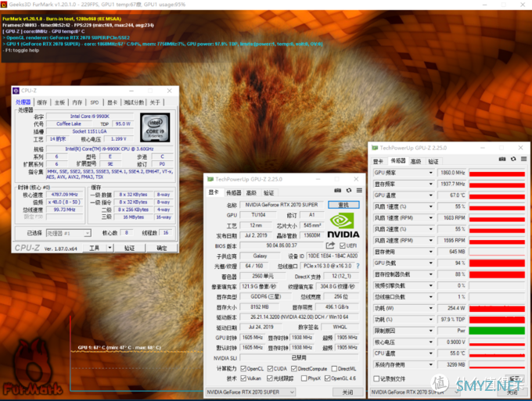Toggle the PhysX checkbox
This screenshot has height=401, width=532.
pos(304,378)
